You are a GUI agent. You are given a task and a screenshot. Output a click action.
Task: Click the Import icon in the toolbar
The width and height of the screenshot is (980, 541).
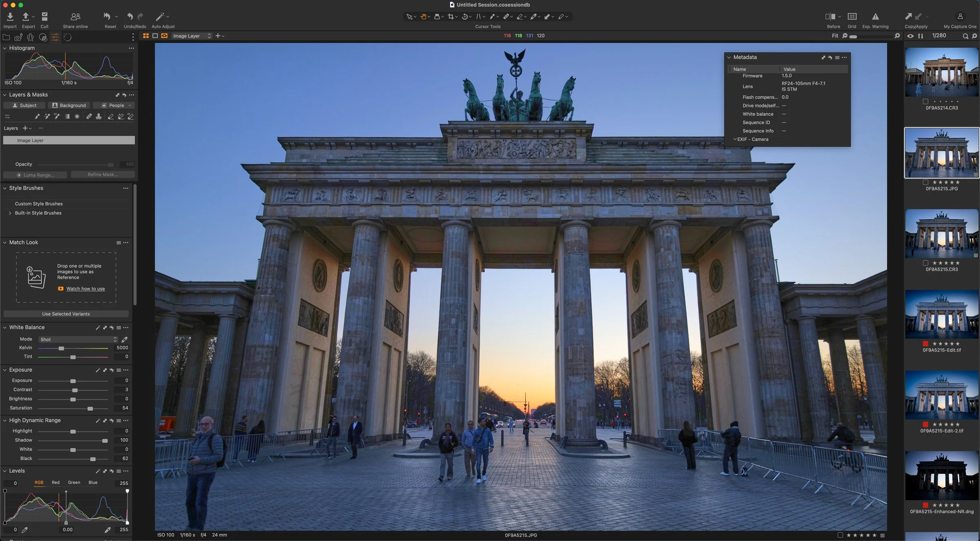point(10,17)
